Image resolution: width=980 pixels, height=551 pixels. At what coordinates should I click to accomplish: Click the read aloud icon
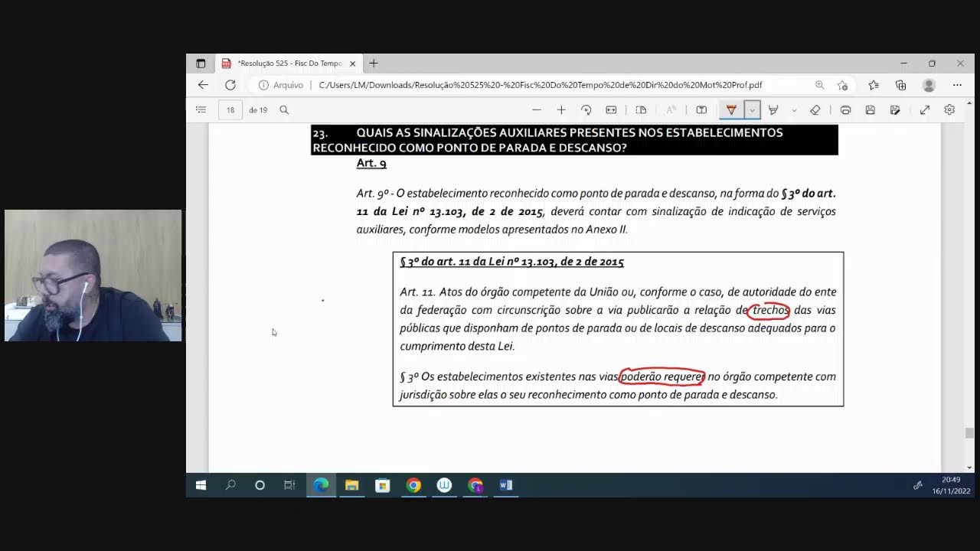tap(671, 110)
